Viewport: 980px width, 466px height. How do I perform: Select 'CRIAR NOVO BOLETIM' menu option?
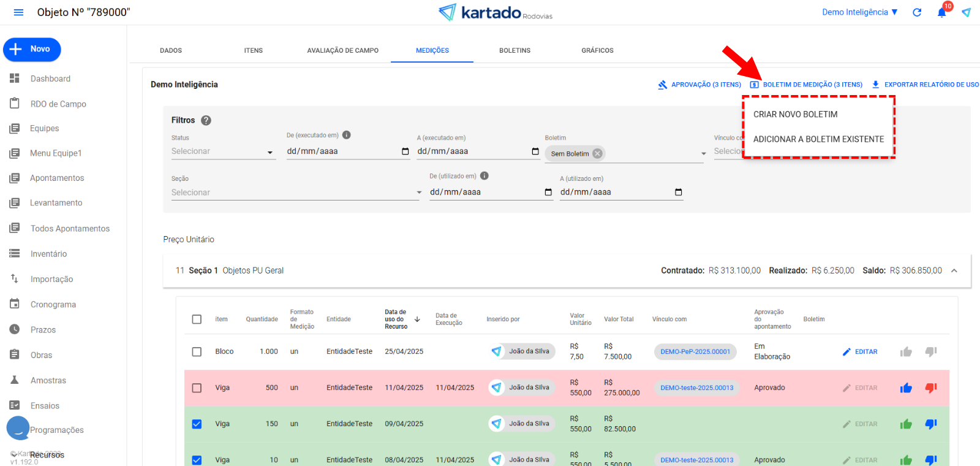(795, 115)
